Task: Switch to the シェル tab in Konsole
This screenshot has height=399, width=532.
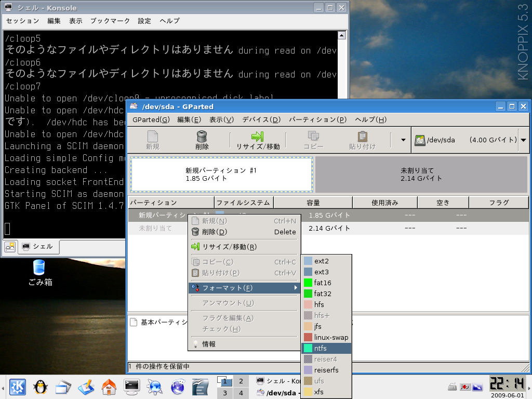Action: (x=38, y=247)
